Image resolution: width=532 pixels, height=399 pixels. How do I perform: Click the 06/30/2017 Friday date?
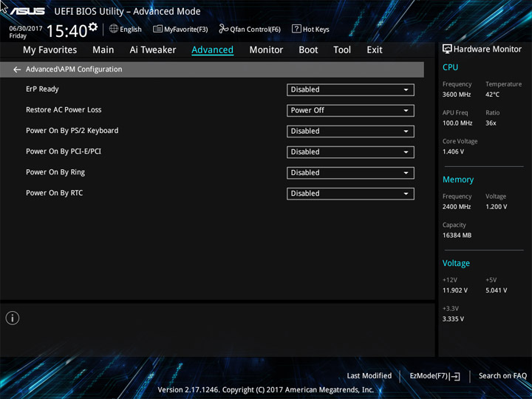25,32
